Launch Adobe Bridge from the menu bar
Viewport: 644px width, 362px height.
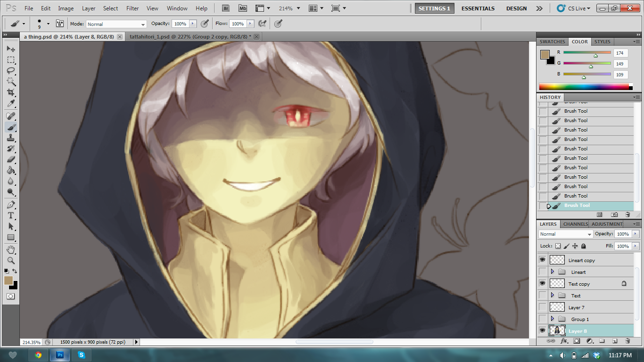226,8
